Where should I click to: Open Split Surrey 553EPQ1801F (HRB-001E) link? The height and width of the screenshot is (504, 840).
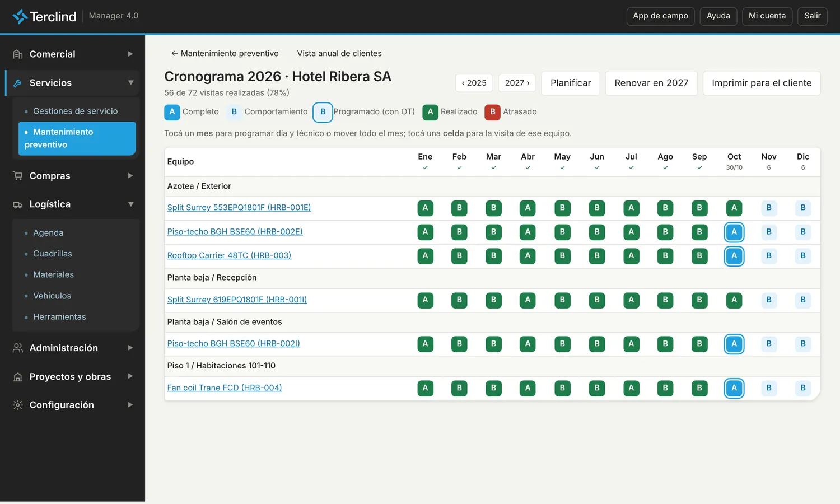pyautogui.click(x=239, y=208)
